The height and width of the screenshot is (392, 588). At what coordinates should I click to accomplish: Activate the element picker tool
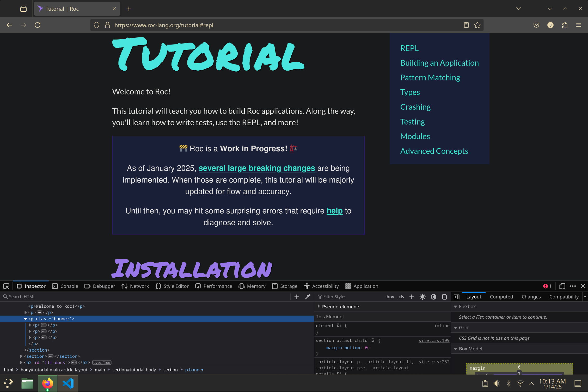pyautogui.click(x=6, y=286)
